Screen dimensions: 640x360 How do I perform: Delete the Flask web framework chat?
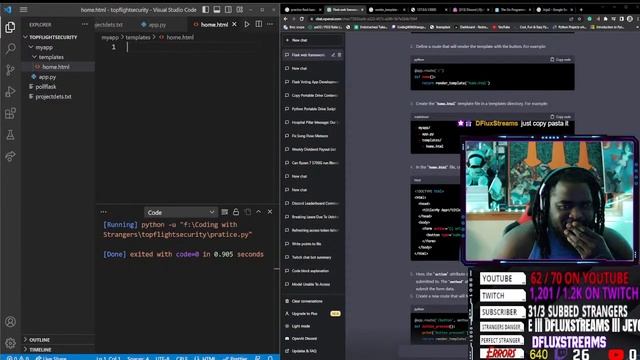click(339, 55)
